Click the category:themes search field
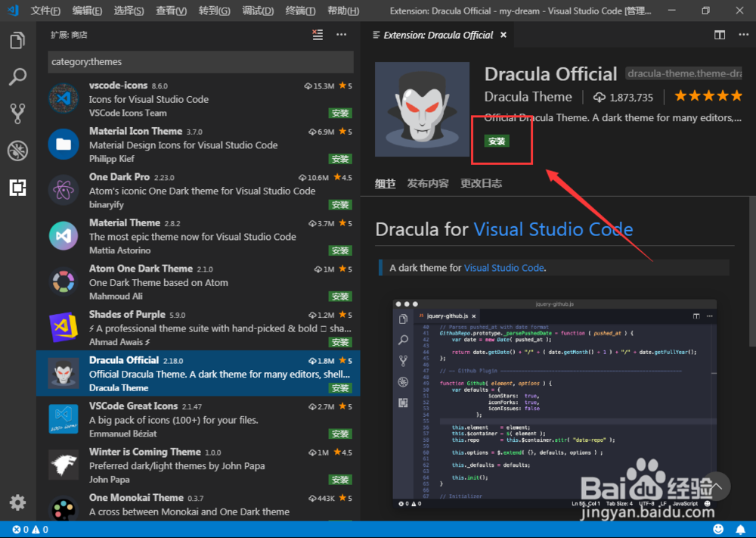756x538 pixels. click(200, 62)
